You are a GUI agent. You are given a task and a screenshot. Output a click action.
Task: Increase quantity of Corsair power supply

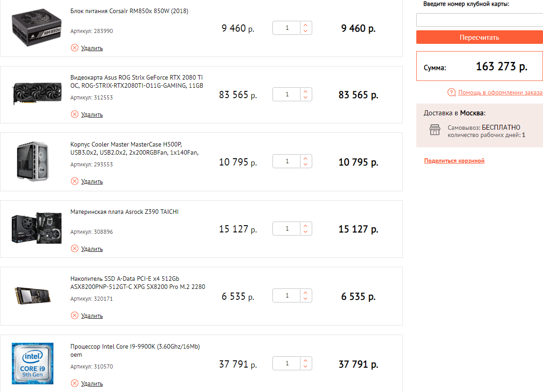(x=305, y=25)
